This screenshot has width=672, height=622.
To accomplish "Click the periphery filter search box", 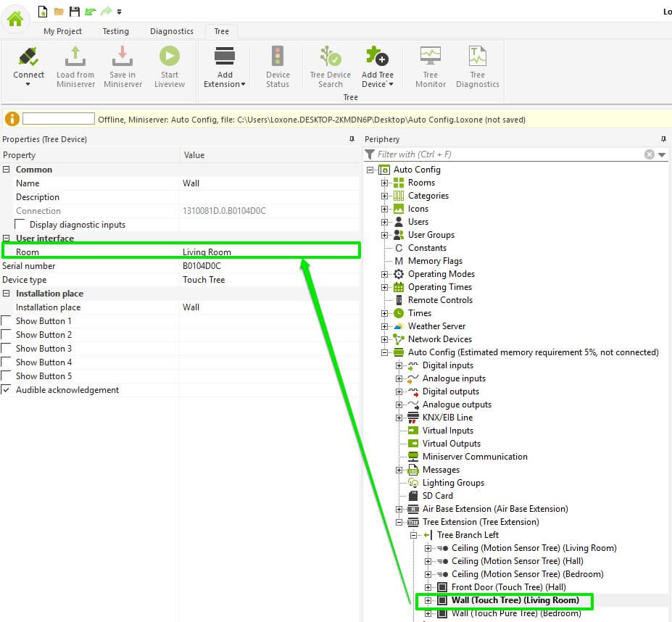I will (x=507, y=154).
